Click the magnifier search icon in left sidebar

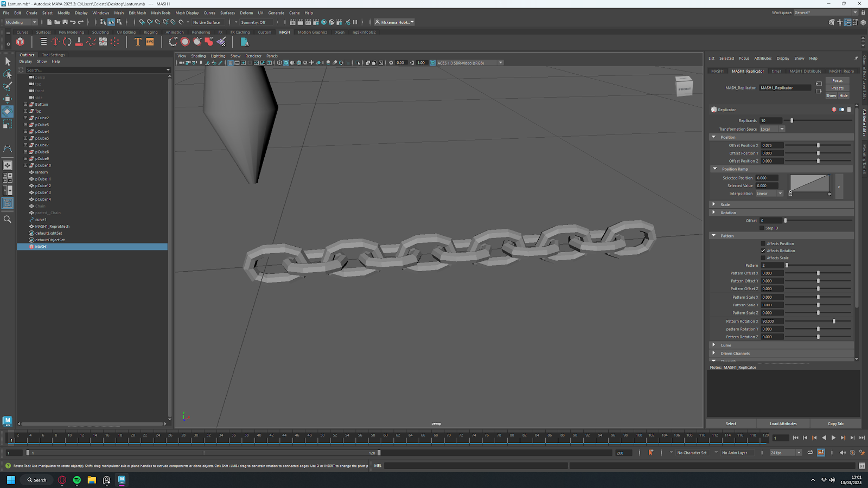pyautogui.click(x=8, y=219)
